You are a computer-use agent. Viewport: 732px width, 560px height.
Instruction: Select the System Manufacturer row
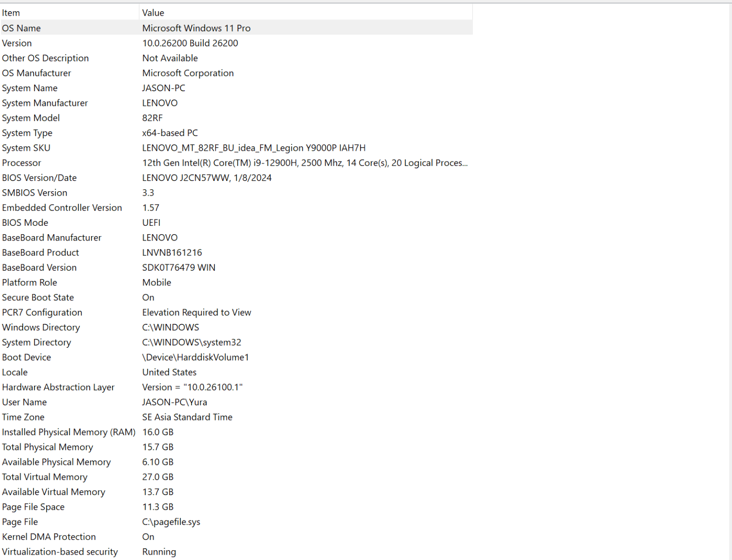(45, 103)
